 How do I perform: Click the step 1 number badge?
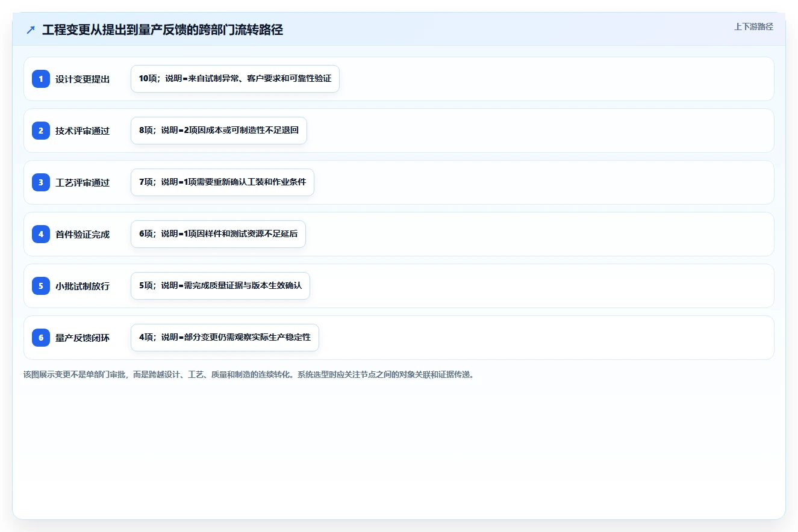click(x=41, y=79)
